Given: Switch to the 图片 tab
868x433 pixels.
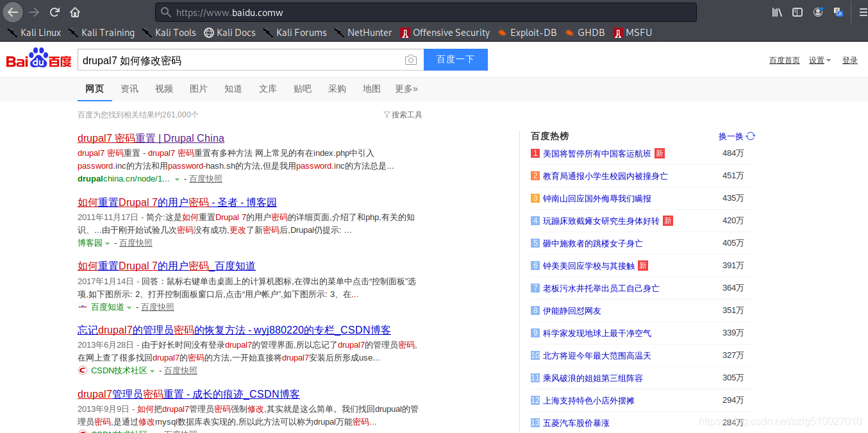Looking at the screenshot, I should [199, 89].
